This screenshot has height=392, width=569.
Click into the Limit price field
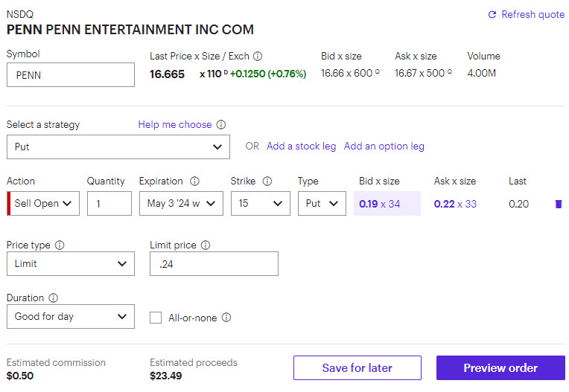(x=214, y=263)
